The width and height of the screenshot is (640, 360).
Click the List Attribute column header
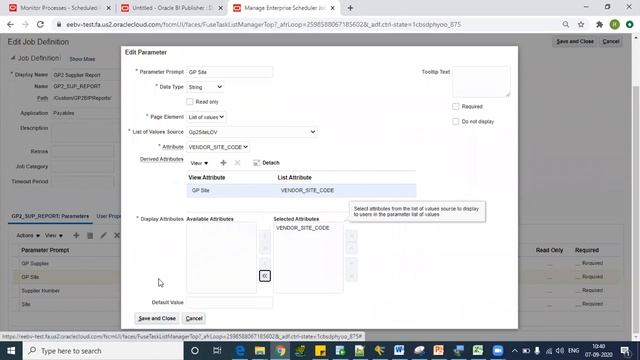(294, 178)
